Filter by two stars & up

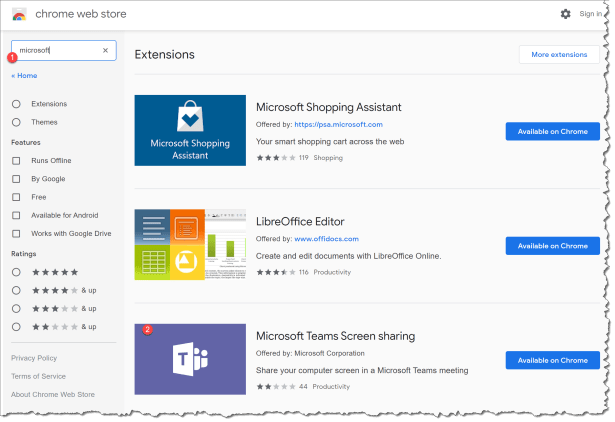16,327
